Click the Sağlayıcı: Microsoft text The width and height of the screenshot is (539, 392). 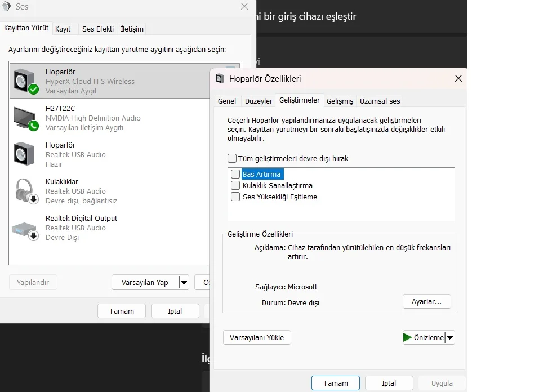tap(286, 287)
